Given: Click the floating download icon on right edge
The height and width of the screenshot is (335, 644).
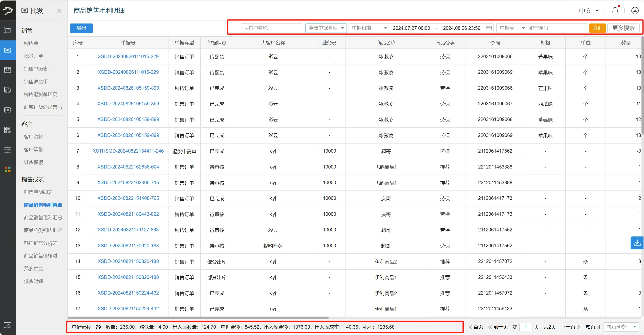Looking at the screenshot, I should click(x=637, y=243).
